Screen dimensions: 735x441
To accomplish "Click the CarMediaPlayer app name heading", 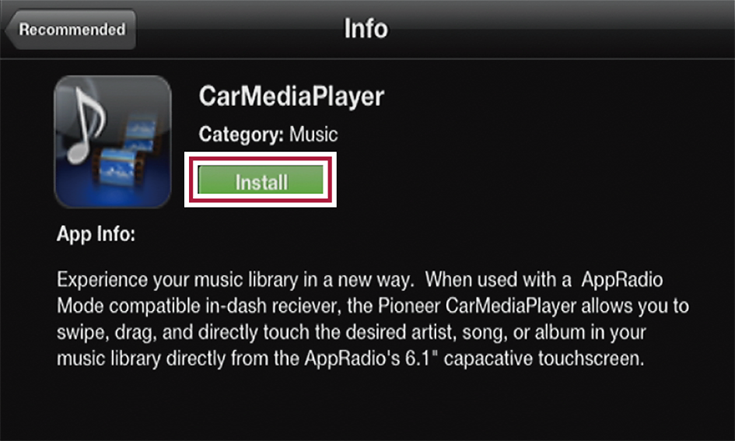I will click(x=292, y=97).
